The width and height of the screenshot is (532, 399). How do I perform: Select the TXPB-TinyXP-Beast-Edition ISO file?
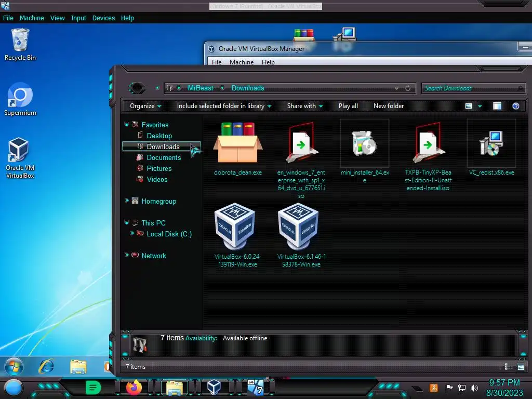(x=428, y=142)
